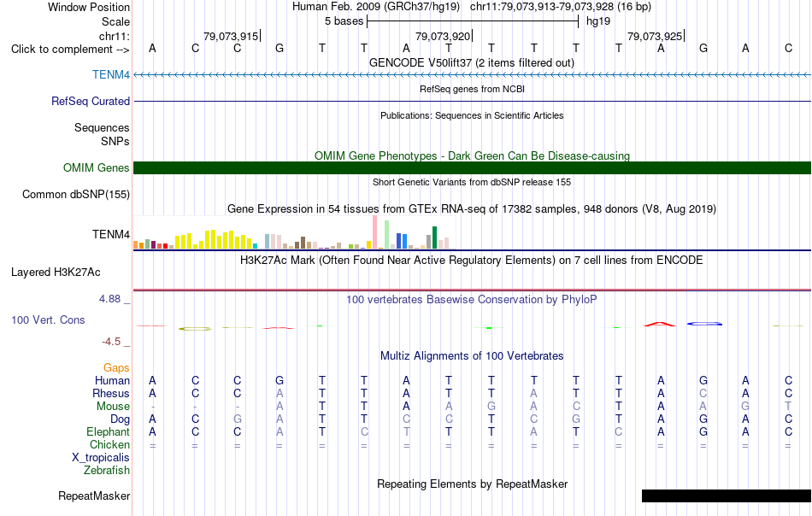The width and height of the screenshot is (812, 516).
Task: Click the Common dbSNP(155) track label
Action: click(76, 194)
